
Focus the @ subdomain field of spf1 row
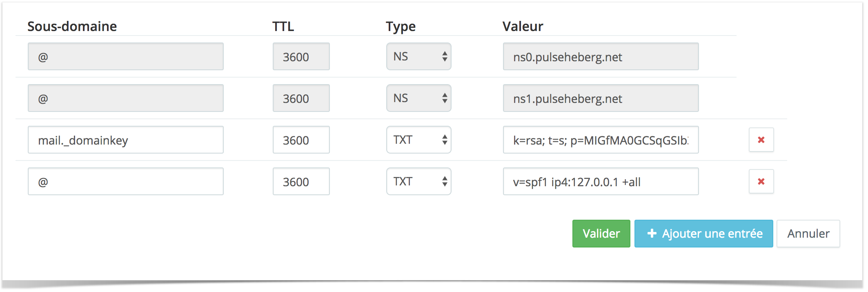(x=126, y=181)
